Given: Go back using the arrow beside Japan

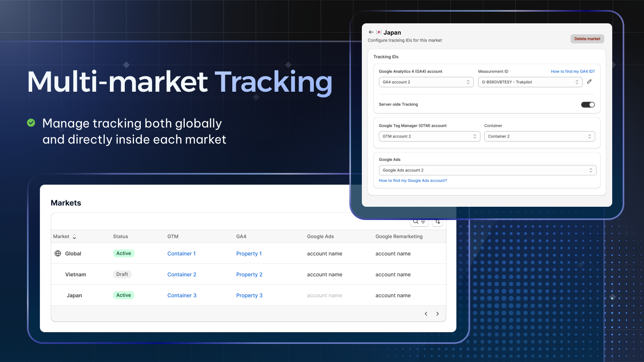Looking at the screenshot, I should (x=371, y=32).
